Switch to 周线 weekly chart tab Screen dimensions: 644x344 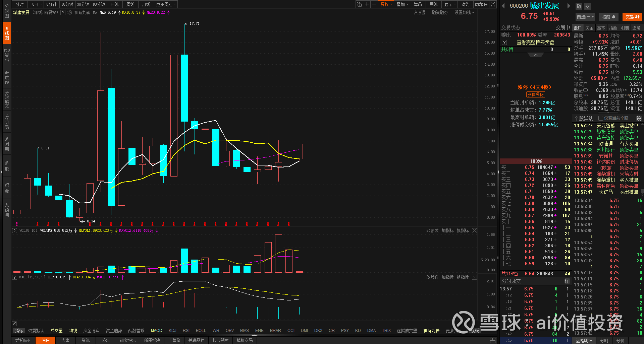[130, 4]
